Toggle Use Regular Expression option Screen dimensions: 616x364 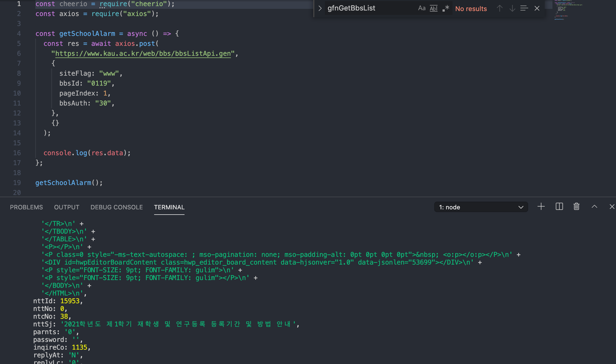tap(446, 8)
